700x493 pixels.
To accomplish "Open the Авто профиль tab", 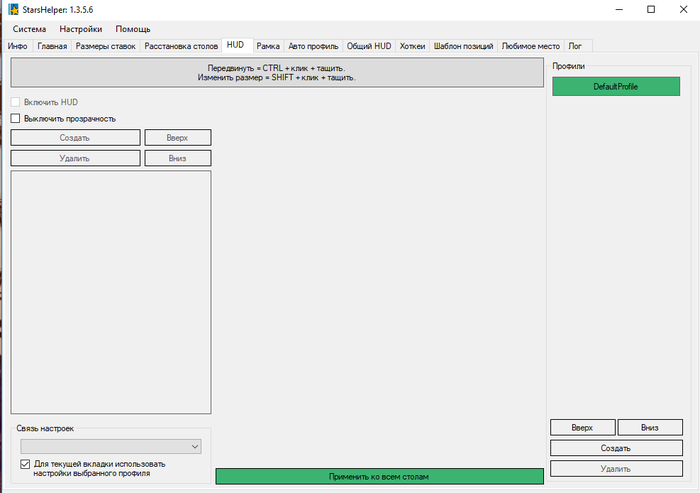I will pos(313,46).
